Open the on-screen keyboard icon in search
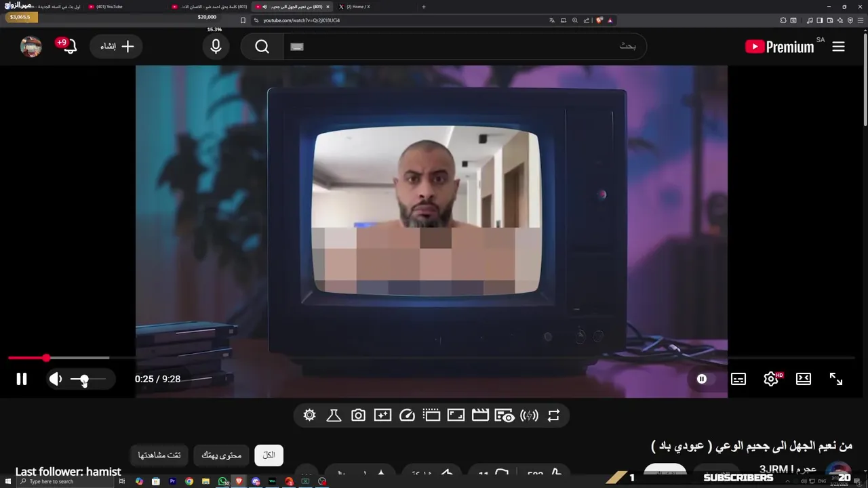Viewport: 868px width, 488px height. coord(296,47)
